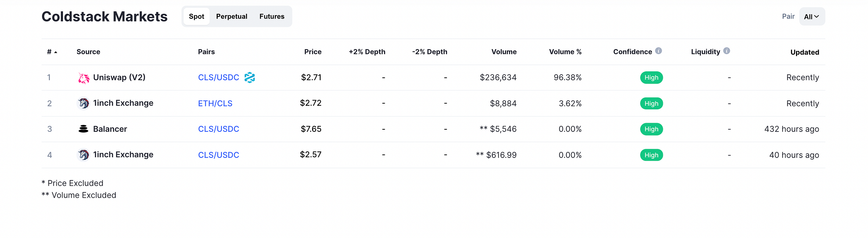Image resolution: width=868 pixels, height=238 pixels.
Task: Click the $2.57 price value
Action: [311, 155]
